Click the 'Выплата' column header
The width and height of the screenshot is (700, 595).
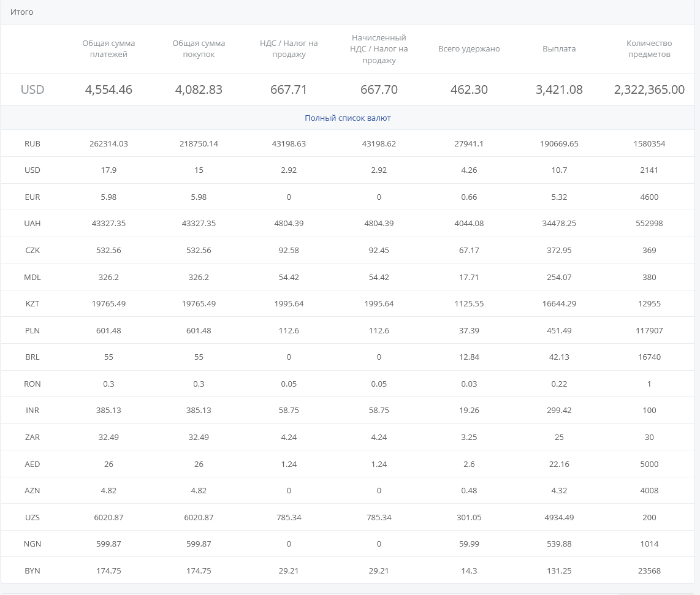coord(559,49)
